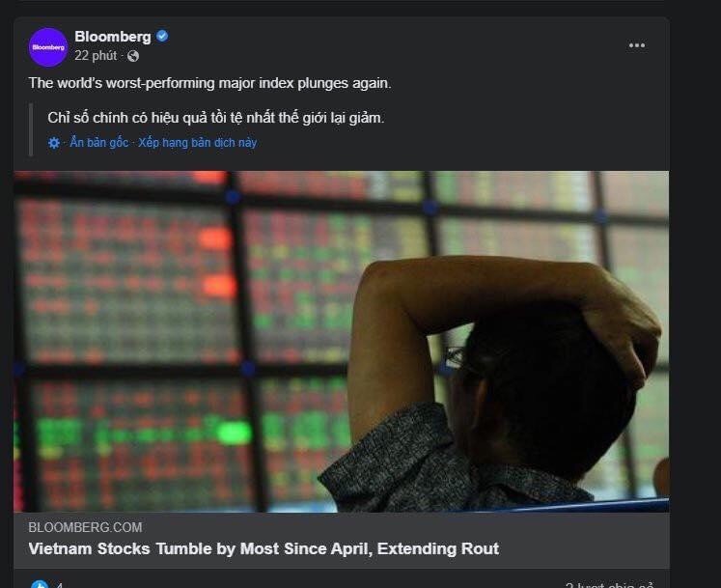Open the post options three-dot menu

pyautogui.click(x=637, y=45)
